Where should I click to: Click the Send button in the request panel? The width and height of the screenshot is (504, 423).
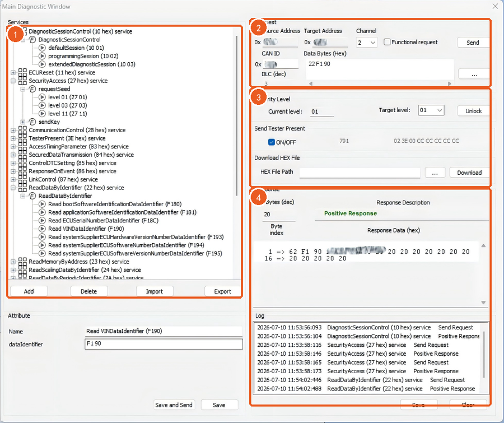point(473,43)
